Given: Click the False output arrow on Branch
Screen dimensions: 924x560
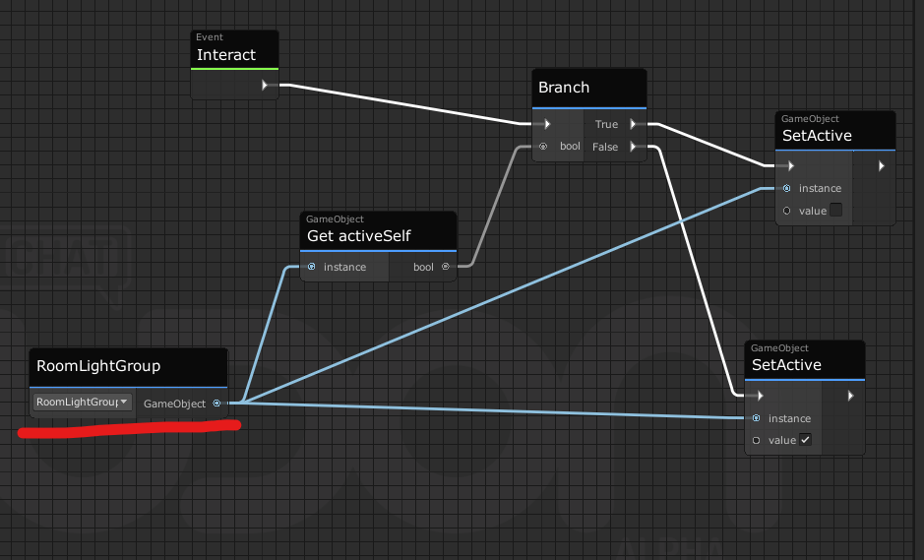Looking at the screenshot, I should [x=633, y=148].
